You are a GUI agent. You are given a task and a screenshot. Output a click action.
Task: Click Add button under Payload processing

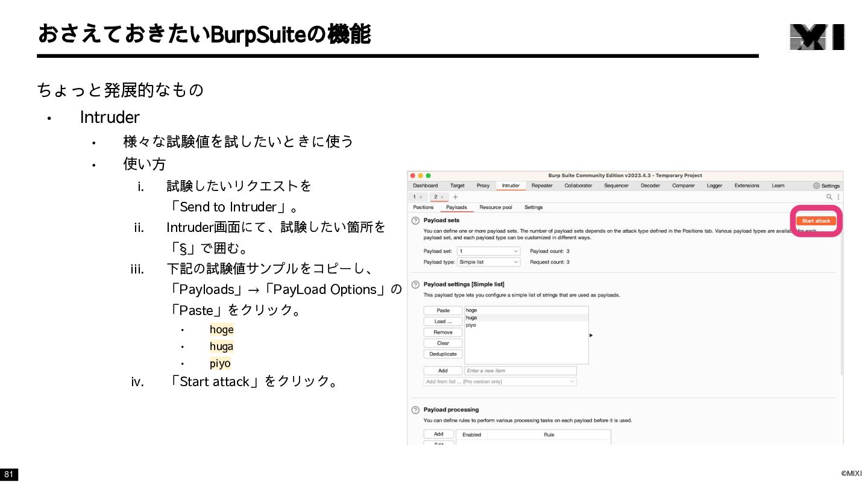tap(439, 434)
